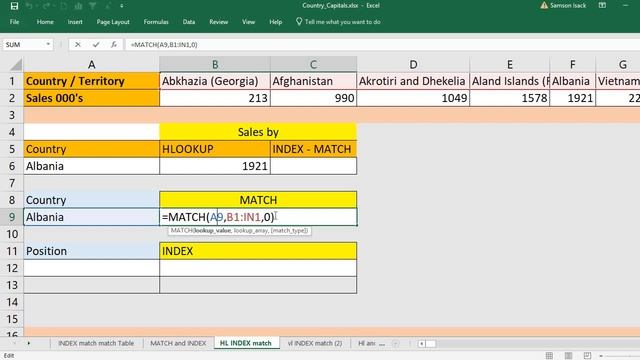Viewport: 640px width, 360px height.
Task: Click cell with value 990
Action: [313, 98]
